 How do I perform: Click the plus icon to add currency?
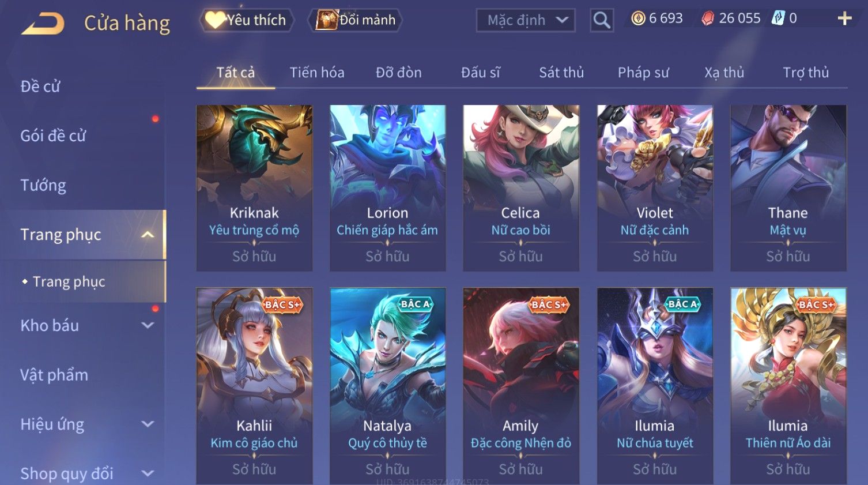click(844, 19)
